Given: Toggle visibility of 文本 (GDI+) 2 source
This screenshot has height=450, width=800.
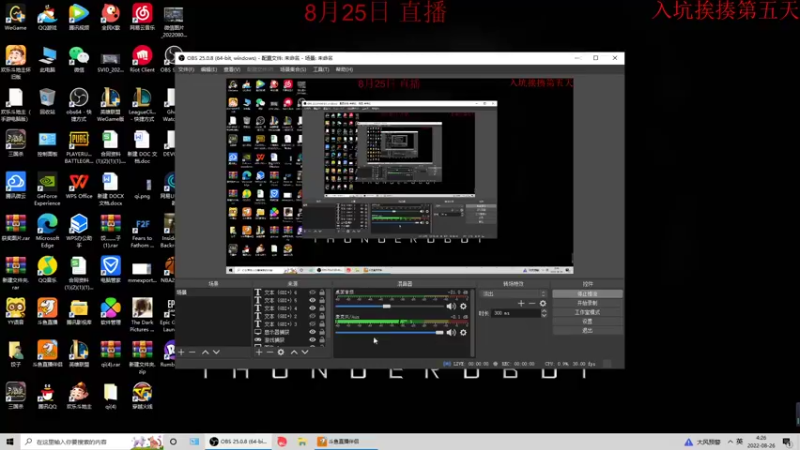Looking at the screenshot, I should tap(312, 316).
